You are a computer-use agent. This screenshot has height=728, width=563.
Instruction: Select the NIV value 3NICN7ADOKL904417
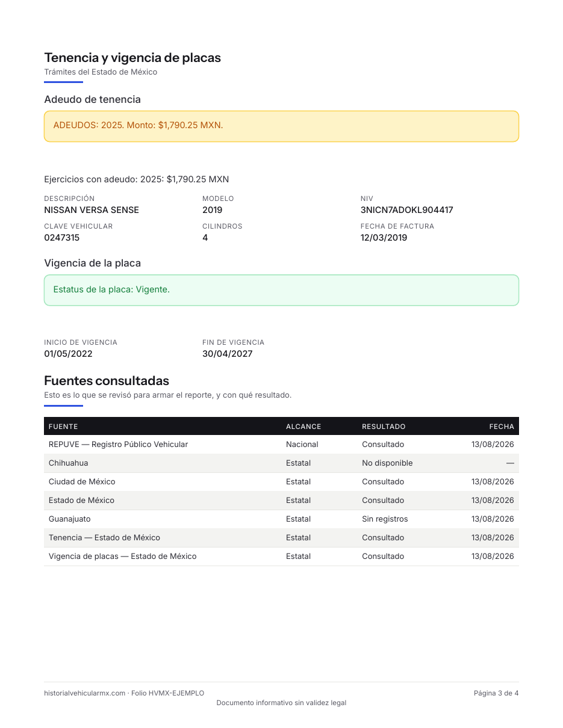[406, 210]
